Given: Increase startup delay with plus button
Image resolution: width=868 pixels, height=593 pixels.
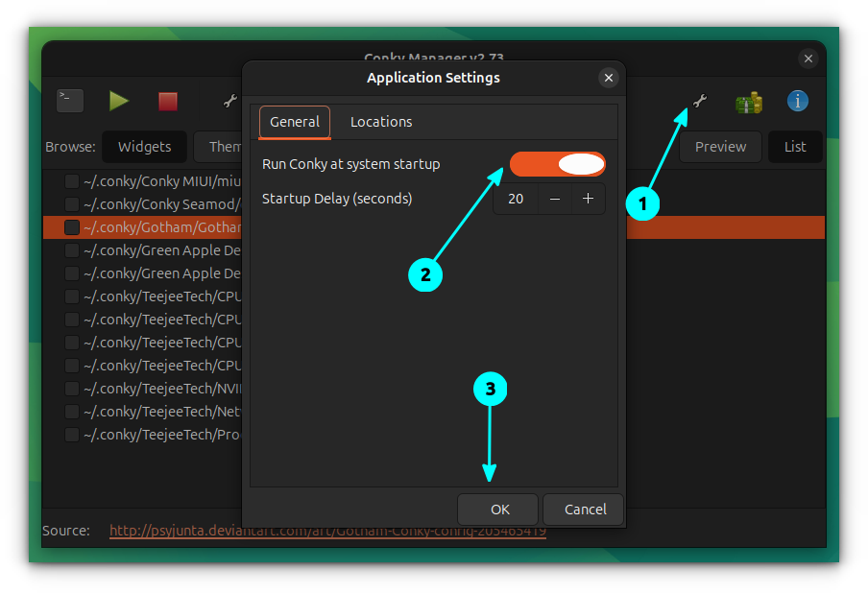Looking at the screenshot, I should pyautogui.click(x=588, y=199).
